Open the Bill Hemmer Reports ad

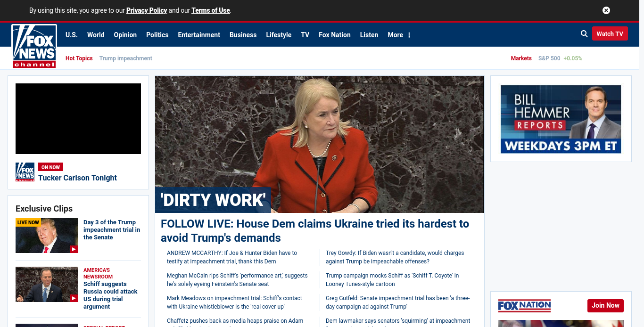click(561, 119)
